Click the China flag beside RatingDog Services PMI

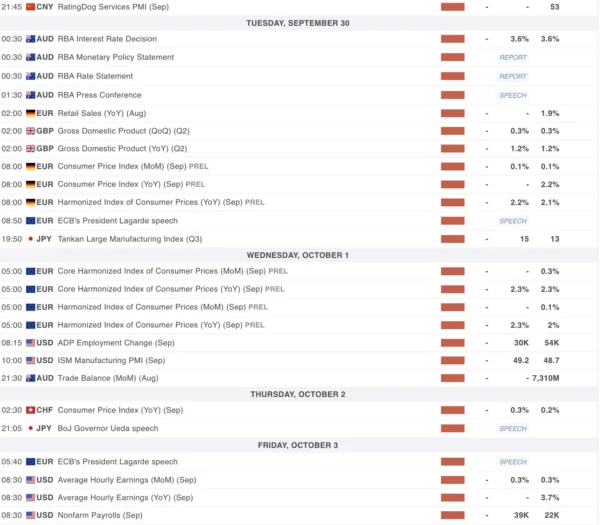30,6
